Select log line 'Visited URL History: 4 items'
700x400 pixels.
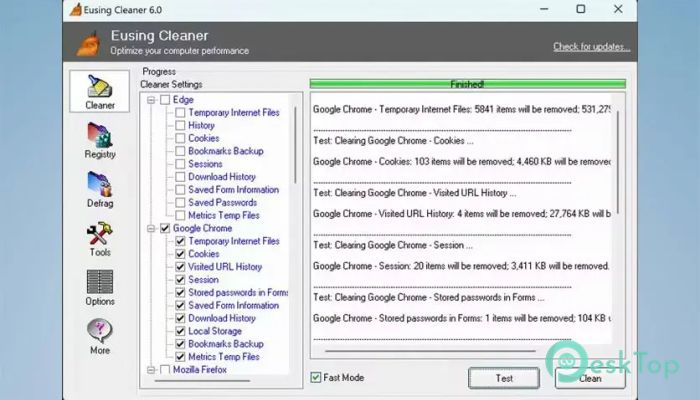[x=462, y=214]
